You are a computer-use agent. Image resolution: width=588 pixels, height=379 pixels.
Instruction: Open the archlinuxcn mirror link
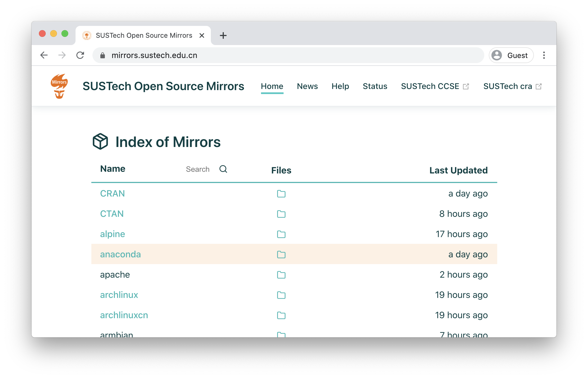point(124,315)
